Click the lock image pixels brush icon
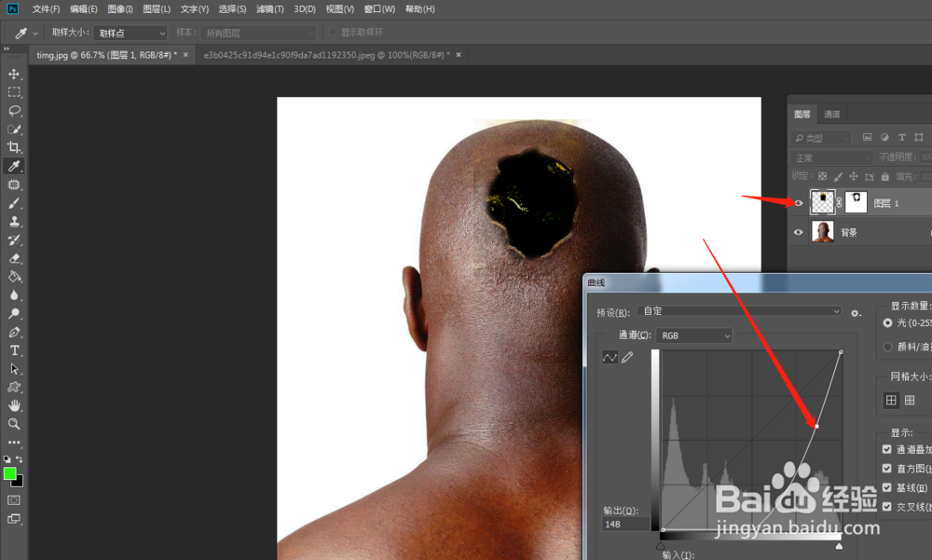This screenshot has width=932, height=560. (838, 176)
